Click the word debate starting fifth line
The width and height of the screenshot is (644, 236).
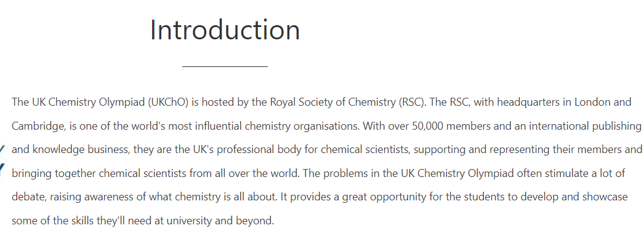29,197
